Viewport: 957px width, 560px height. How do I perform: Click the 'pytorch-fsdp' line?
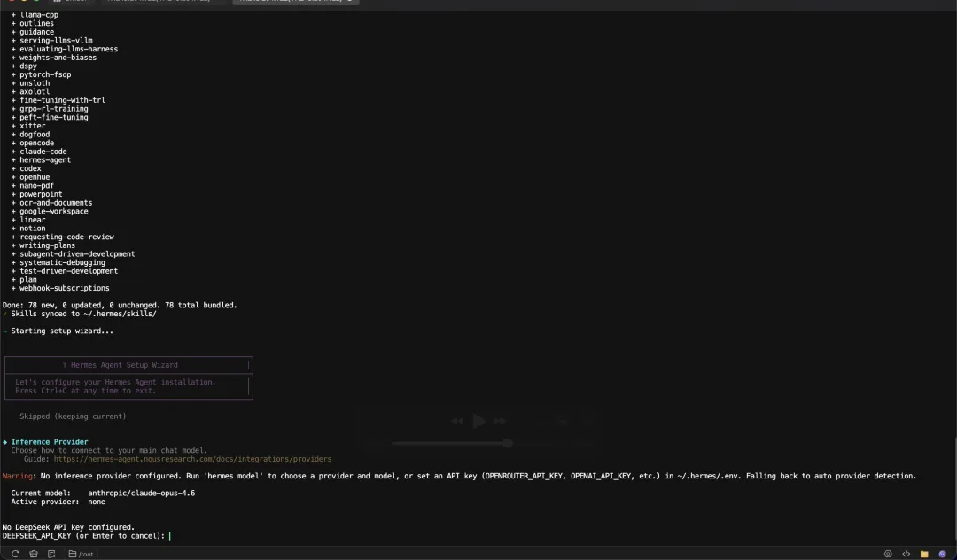[41, 74]
